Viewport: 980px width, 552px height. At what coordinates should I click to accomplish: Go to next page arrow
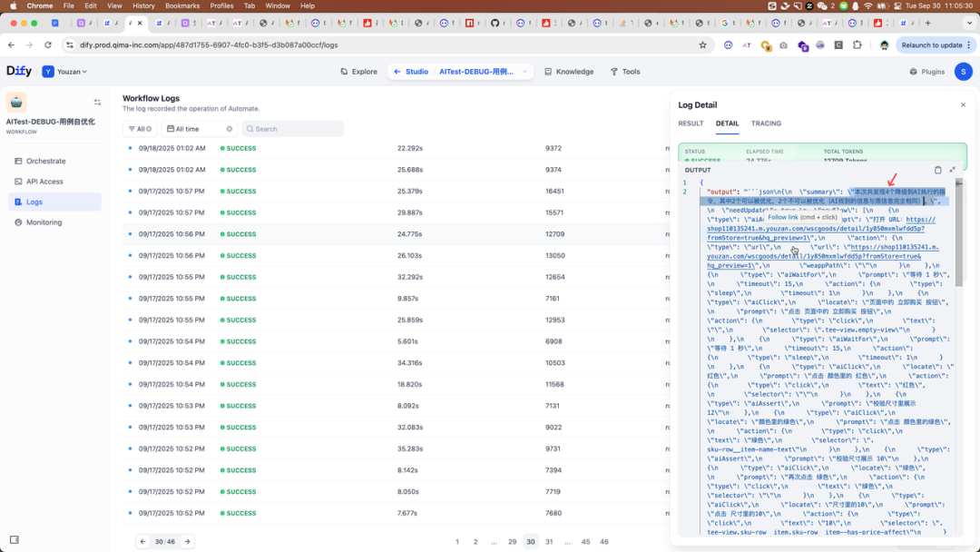pos(188,541)
